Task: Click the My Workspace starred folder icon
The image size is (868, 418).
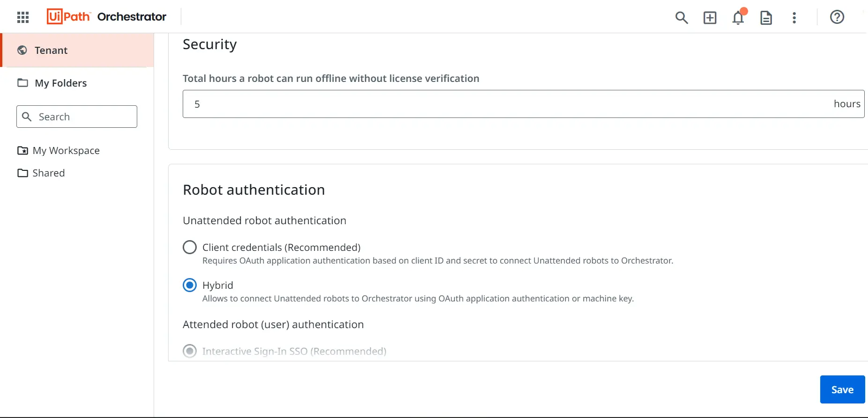Action: tap(22, 151)
